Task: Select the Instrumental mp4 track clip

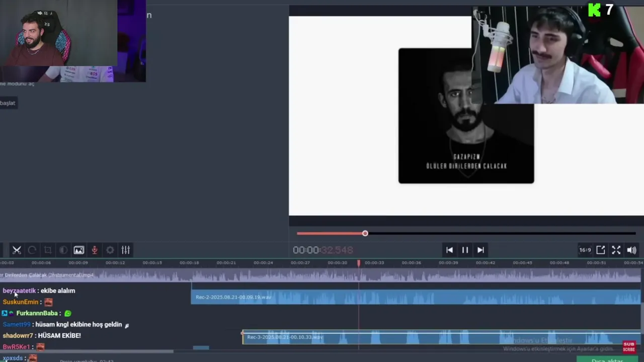Action: [x=320, y=275]
